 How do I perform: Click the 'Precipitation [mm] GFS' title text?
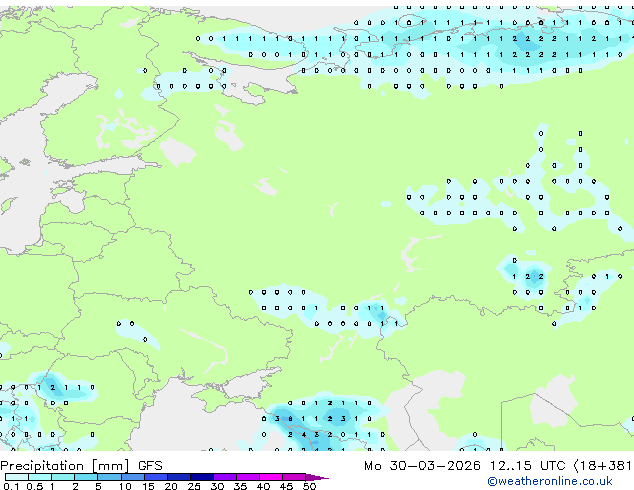81,466
